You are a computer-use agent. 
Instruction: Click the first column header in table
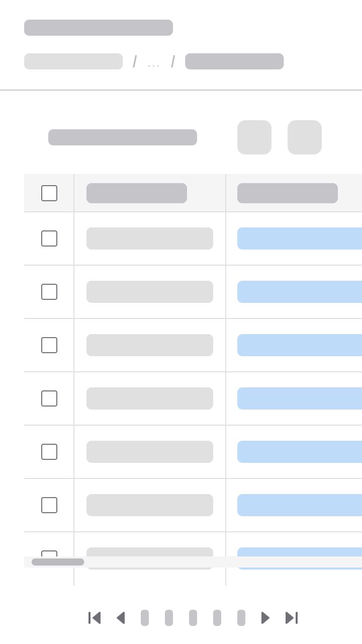(x=137, y=193)
